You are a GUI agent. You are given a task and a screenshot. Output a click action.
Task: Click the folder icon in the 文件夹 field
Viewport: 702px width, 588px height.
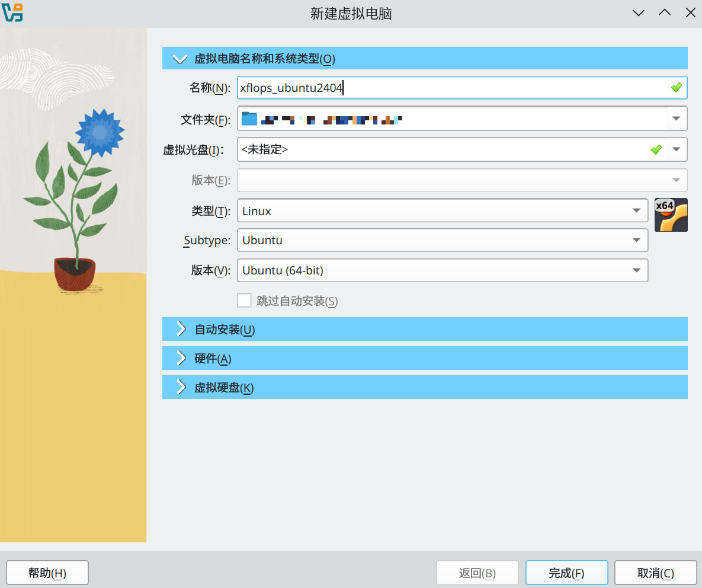[249, 119]
